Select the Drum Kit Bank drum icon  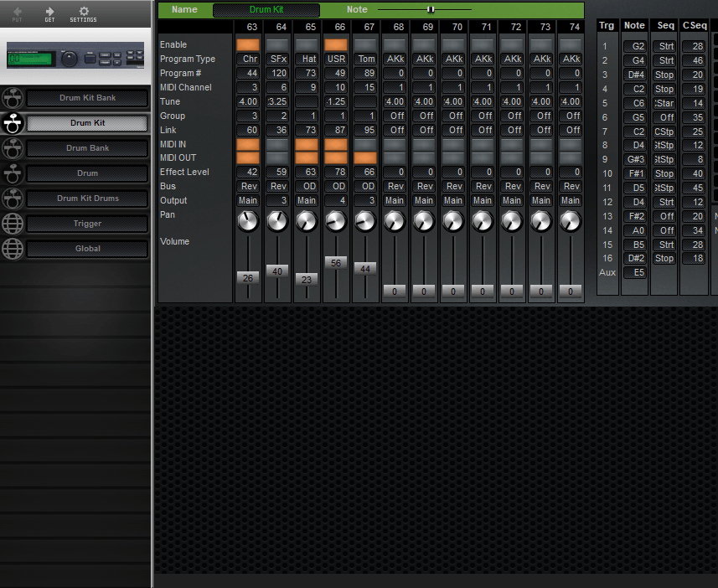[13, 98]
